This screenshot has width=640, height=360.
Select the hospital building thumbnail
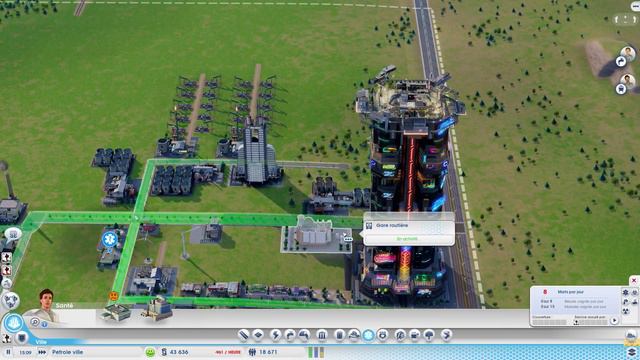(x=157, y=309)
